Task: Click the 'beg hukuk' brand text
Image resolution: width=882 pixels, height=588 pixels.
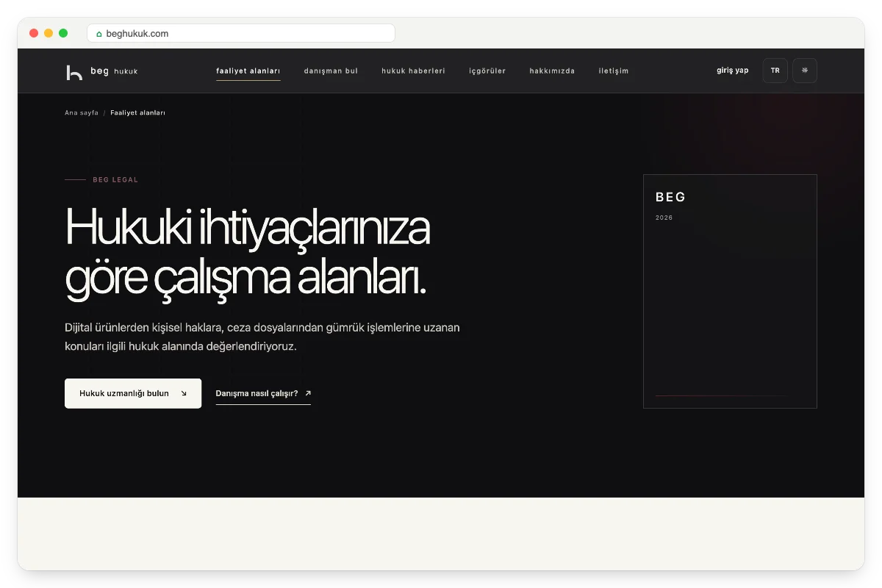Action: (114, 71)
